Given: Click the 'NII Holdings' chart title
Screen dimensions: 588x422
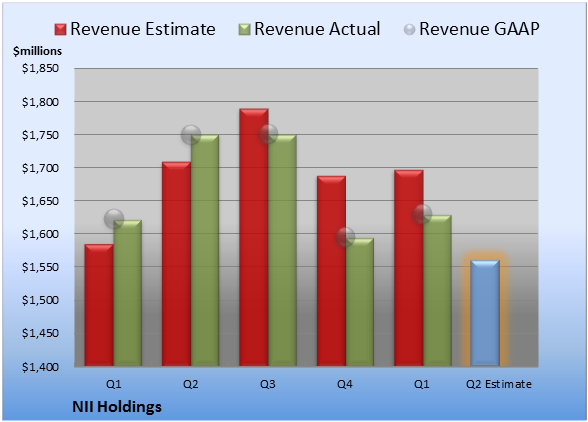Looking at the screenshot, I should [x=117, y=407].
